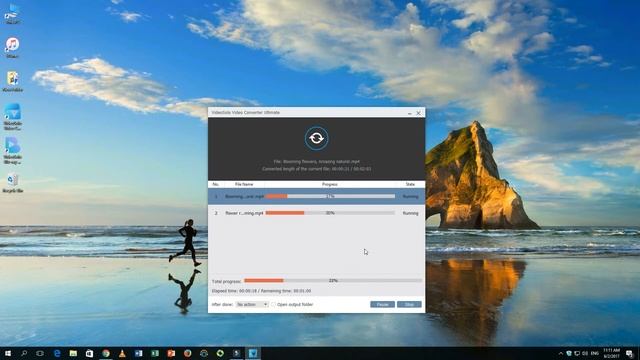Launch Firefox from the taskbar
This screenshot has width=640, height=360.
187,353
